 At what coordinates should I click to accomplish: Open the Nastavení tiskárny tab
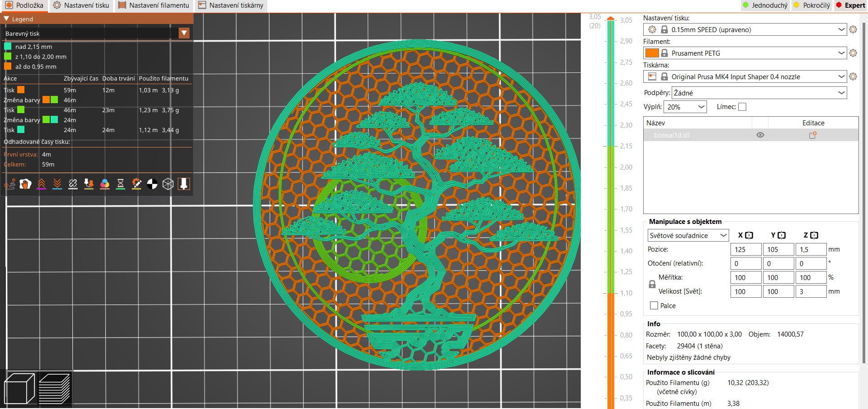(231, 5)
